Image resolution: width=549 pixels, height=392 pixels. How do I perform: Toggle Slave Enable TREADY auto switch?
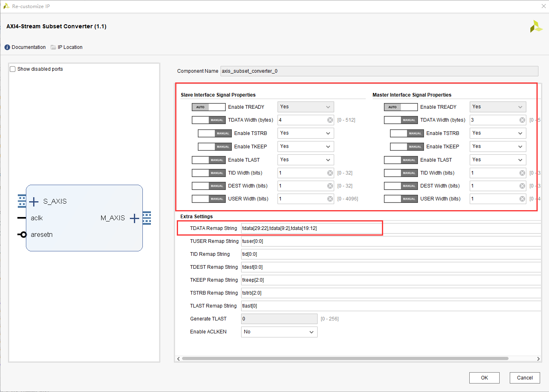pos(209,107)
